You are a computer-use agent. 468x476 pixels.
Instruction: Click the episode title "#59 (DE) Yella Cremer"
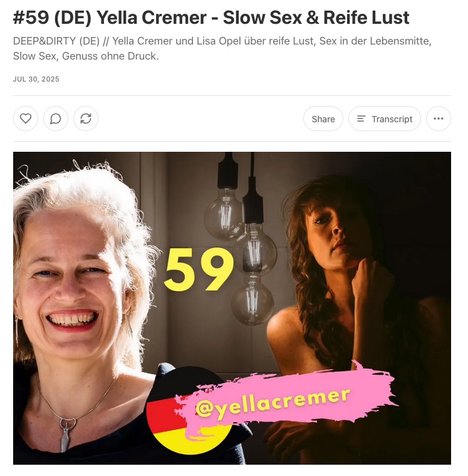pos(110,18)
